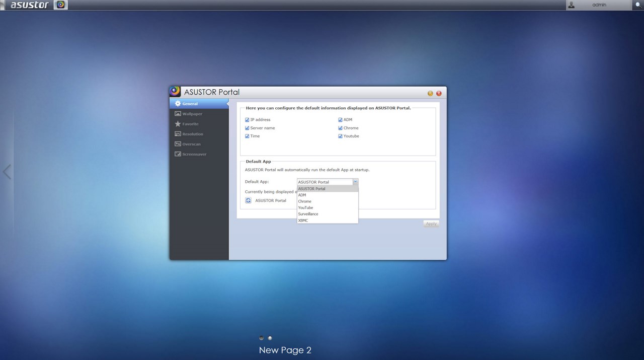Pick XBMC from the Default App list
Viewport: 644px width, 360px height.
tap(328, 221)
